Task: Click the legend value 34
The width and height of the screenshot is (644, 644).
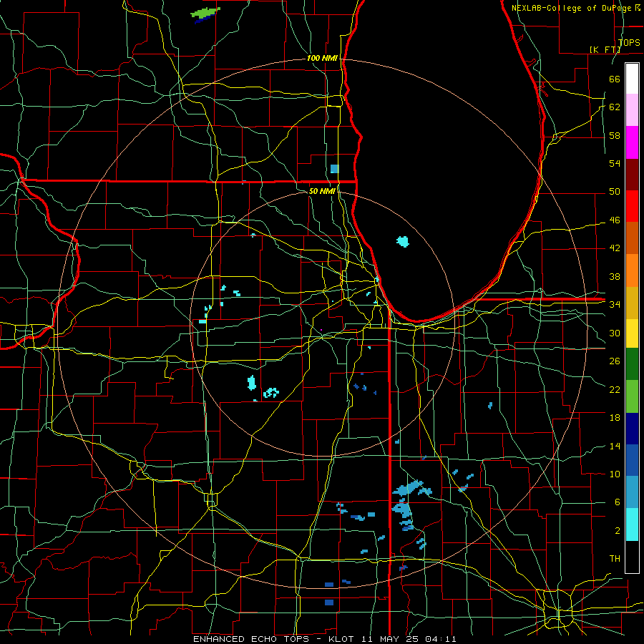Action: [x=615, y=305]
